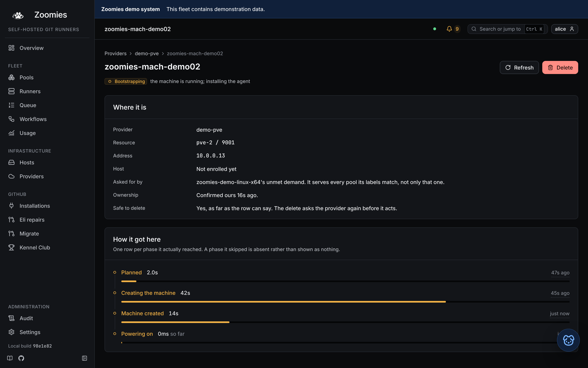Click the Settings gear icon
The height and width of the screenshot is (368, 588).
point(11,332)
